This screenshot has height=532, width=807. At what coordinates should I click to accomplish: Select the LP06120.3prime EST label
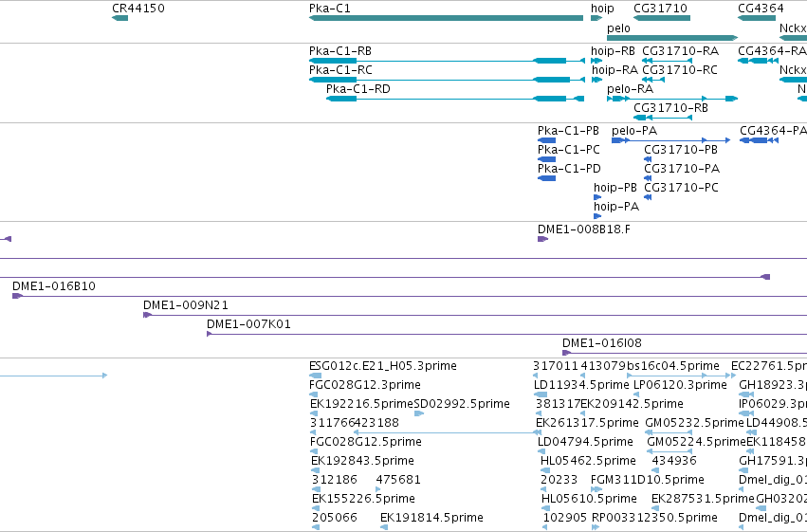point(680,385)
